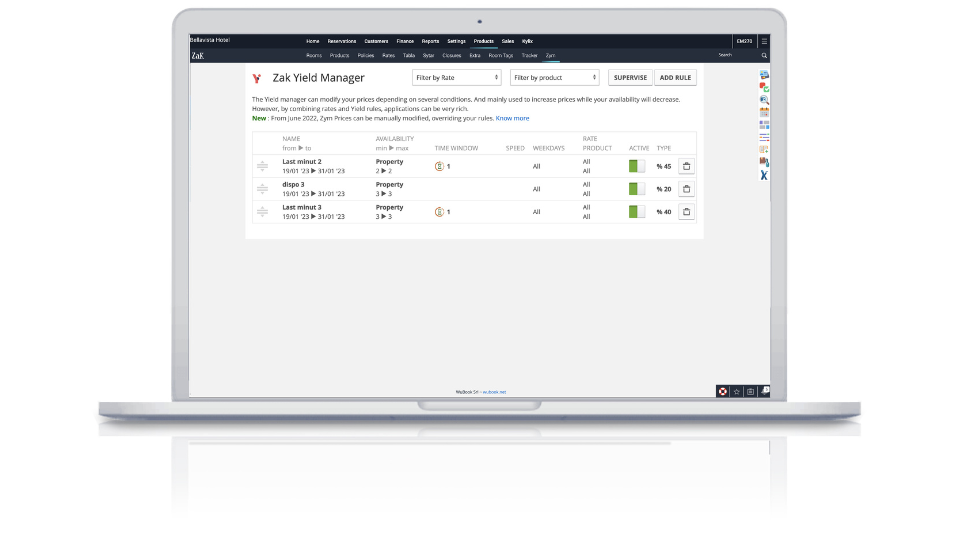Open the Filter by product dropdown
This screenshot has height=540, width=960.
(555, 78)
